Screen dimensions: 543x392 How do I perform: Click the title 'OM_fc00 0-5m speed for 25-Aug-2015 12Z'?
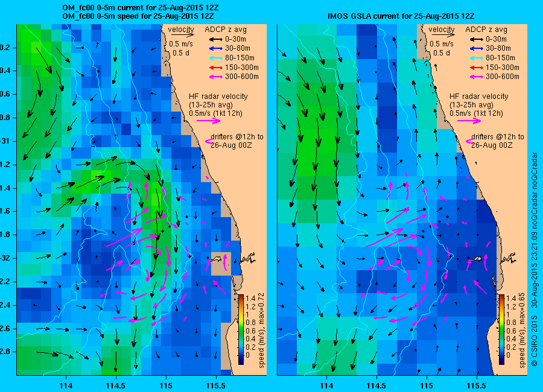tap(138, 16)
